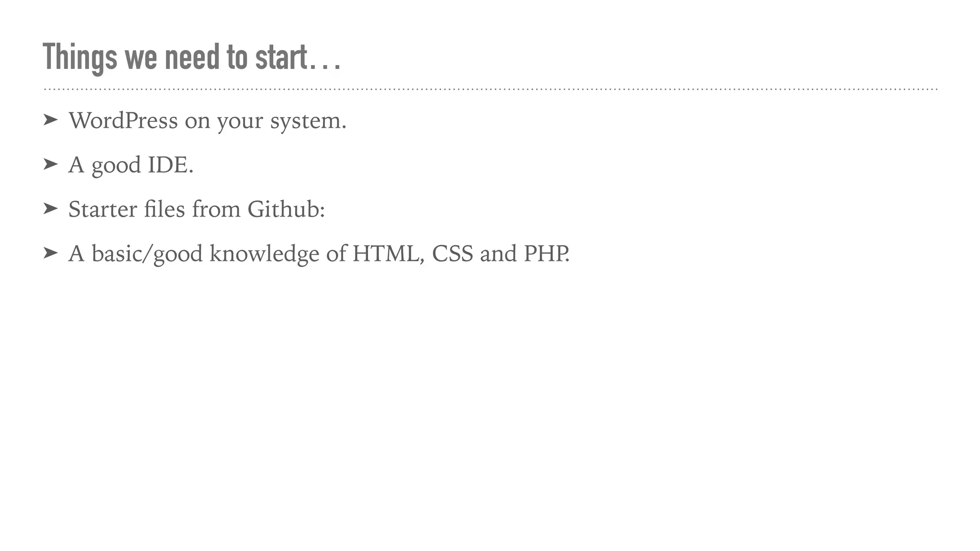Click the word 'system.' in first bullet
980x551 pixels.
click(308, 121)
